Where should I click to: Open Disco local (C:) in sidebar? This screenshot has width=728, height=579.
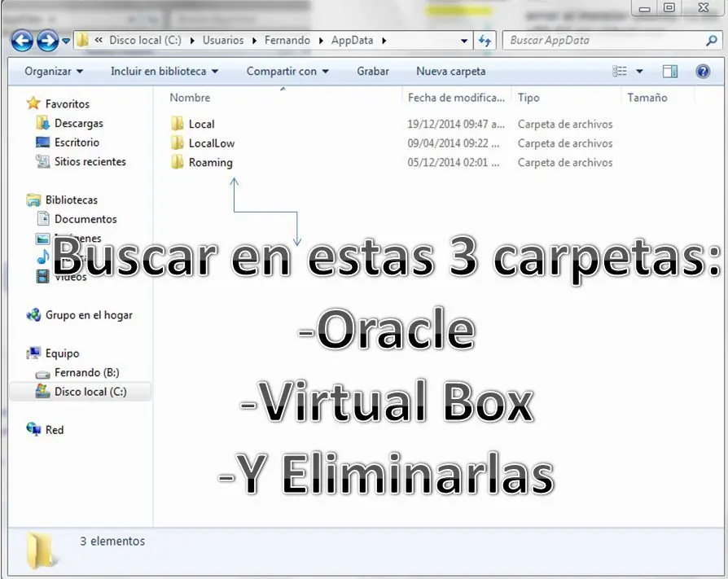[90, 392]
